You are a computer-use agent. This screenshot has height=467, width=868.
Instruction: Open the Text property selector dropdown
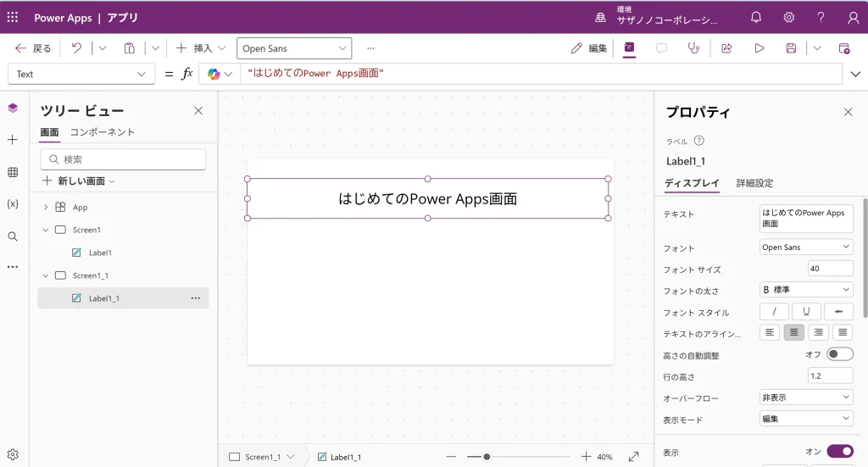click(x=81, y=74)
